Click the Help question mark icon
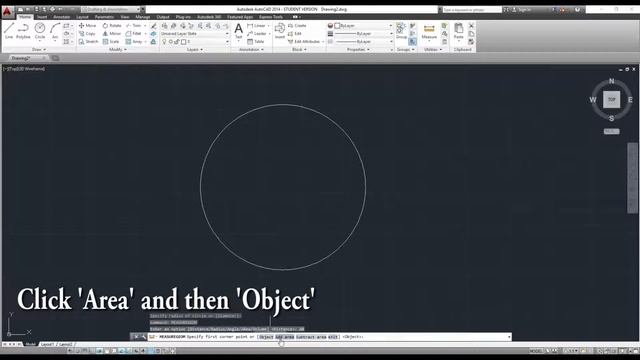Image resolution: width=640 pixels, height=360 pixels. click(x=577, y=9)
